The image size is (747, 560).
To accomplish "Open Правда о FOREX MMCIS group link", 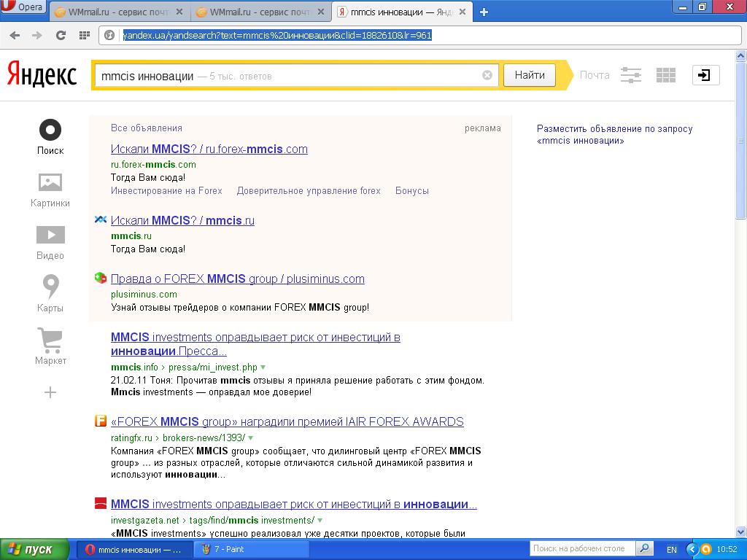I will (237, 279).
